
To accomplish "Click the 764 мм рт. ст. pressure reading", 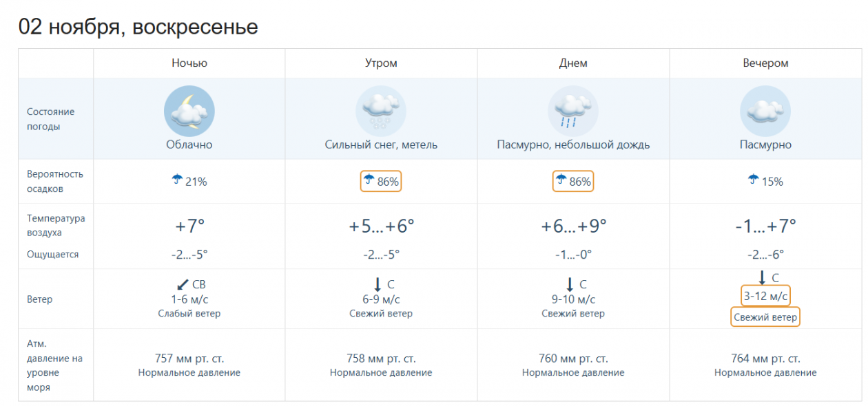I will (765, 359).
